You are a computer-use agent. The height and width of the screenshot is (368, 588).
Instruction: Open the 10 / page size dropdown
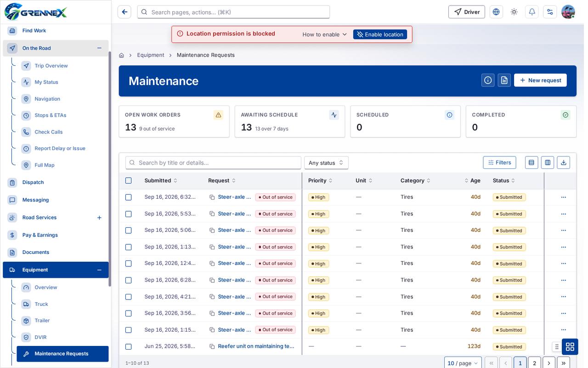pos(463,363)
